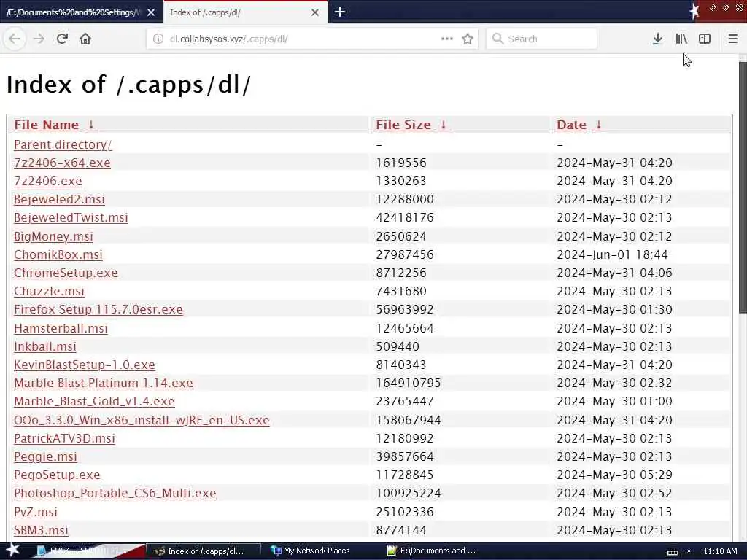This screenshot has height=560, width=747.
Task: Download Photoshop_Portable_CS6_Multi.exe
Action: pyautogui.click(x=115, y=494)
